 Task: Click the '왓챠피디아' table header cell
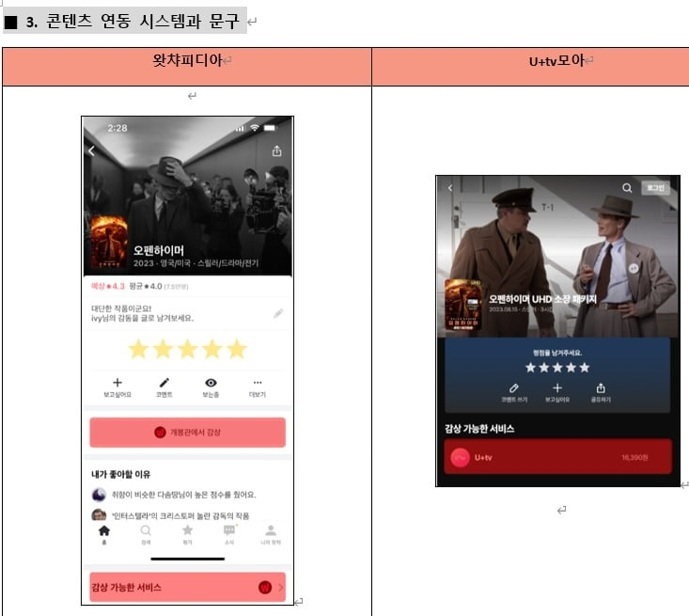[x=187, y=67]
